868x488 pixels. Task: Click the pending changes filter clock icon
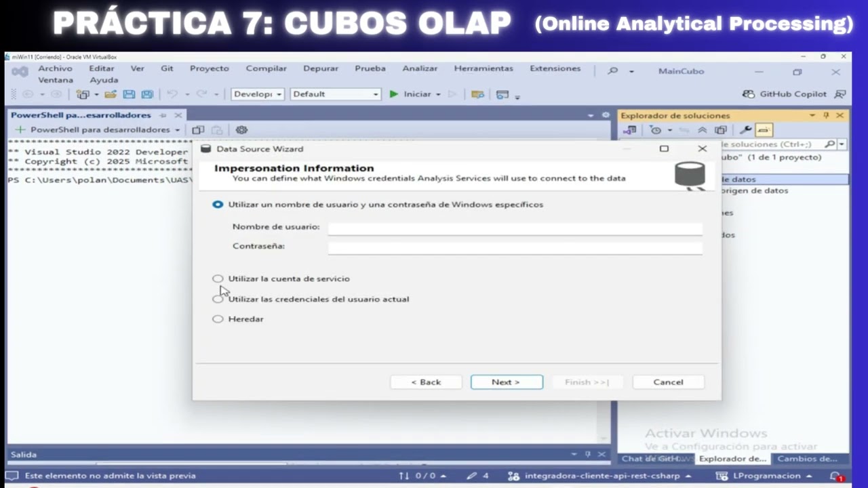(x=655, y=130)
